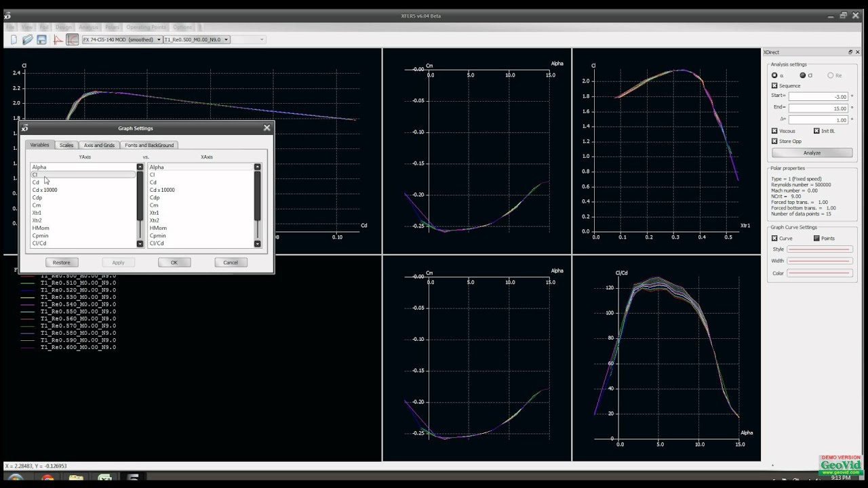Image resolution: width=868 pixels, height=488 pixels.
Task: Click OK in Graph Settings
Action: [174, 262]
